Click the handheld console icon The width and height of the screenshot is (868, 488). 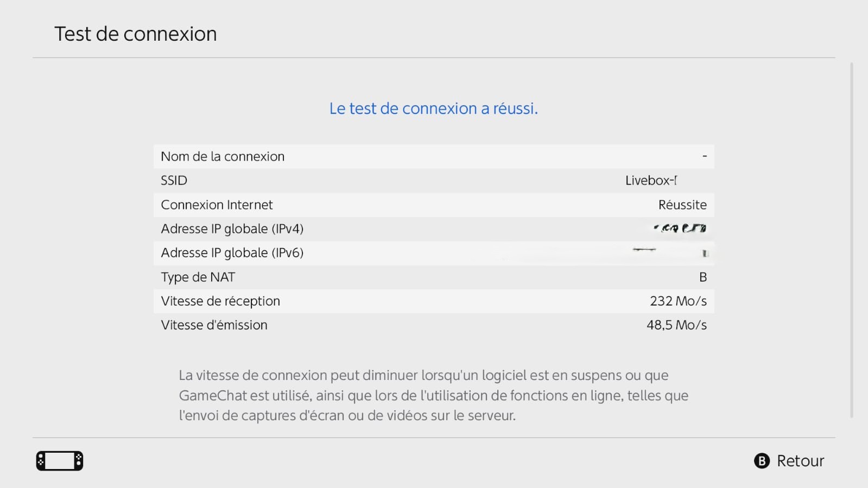pos(60,461)
